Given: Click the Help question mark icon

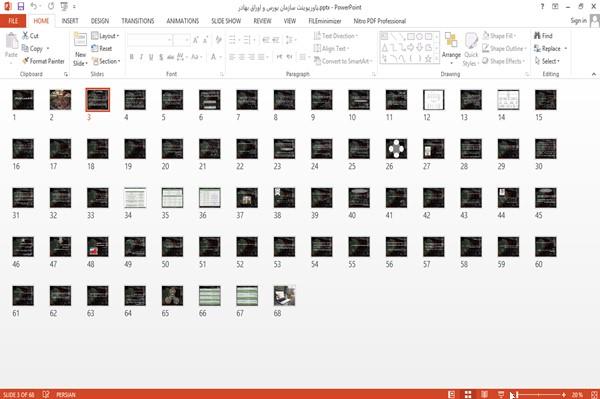Looking at the screenshot, I should pyautogui.click(x=542, y=7).
